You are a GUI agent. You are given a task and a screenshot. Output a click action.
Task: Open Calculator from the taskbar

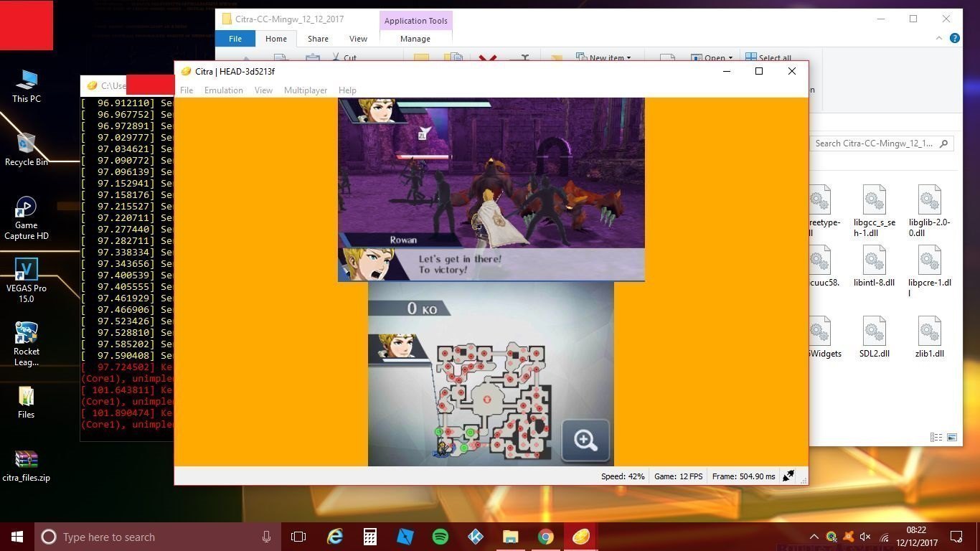click(x=370, y=537)
